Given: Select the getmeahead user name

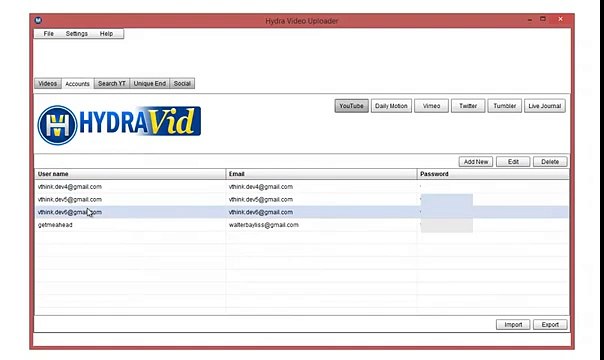Looking at the screenshot, I should point(55,225).
